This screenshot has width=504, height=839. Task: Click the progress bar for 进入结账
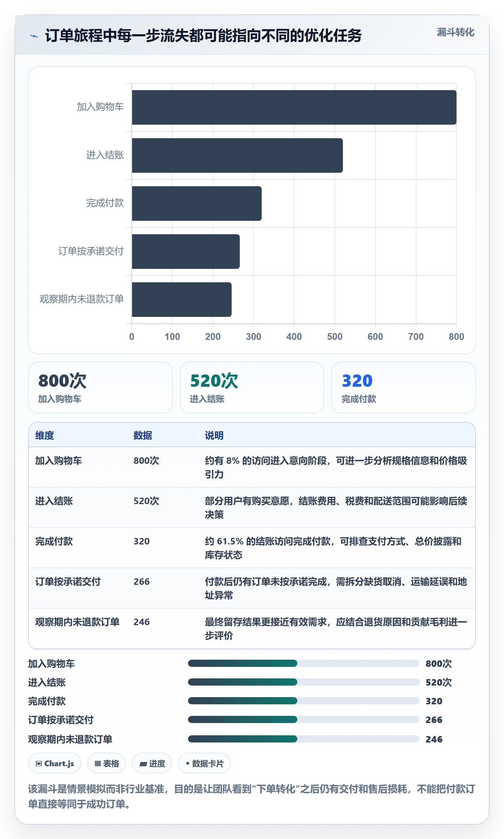[304, 682]
